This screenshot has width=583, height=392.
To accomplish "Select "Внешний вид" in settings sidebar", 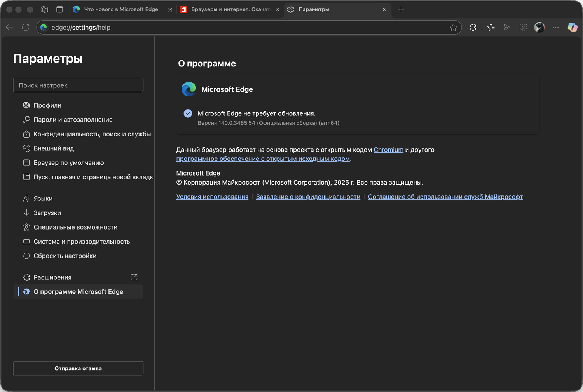I will pyautogui.click(x=54, y=148).
